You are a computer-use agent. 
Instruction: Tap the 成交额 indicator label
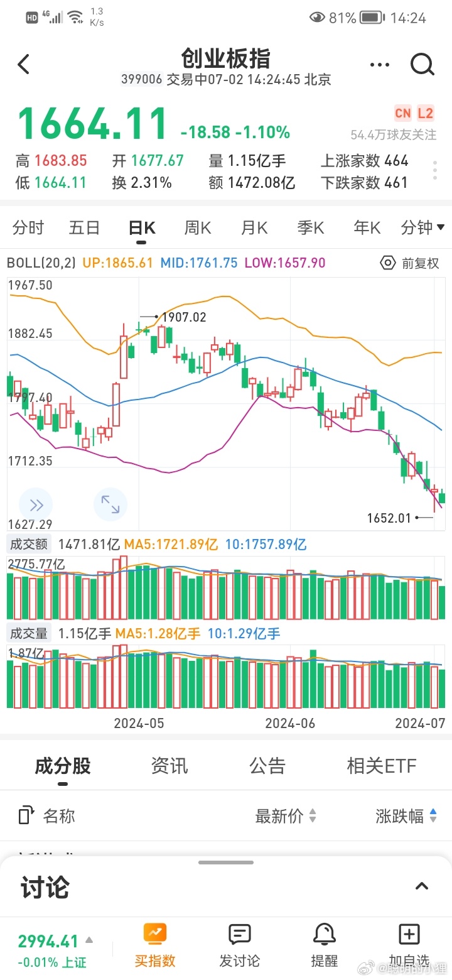(29, 544)
